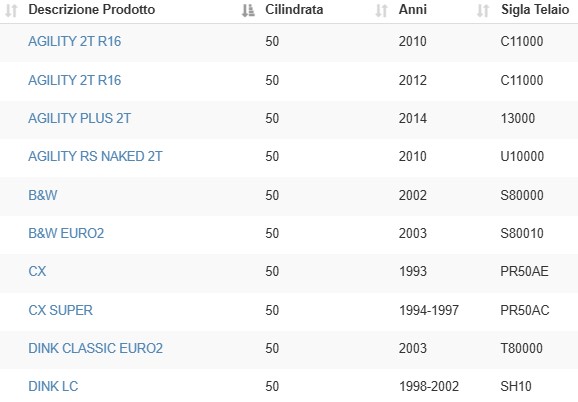Select the 1994-1997 years cell
Screen dimensions: 578x402
click(x=429, y=310)
